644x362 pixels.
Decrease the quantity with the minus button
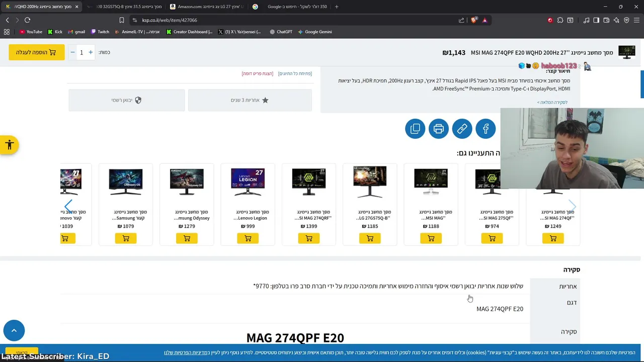(72, 52)
